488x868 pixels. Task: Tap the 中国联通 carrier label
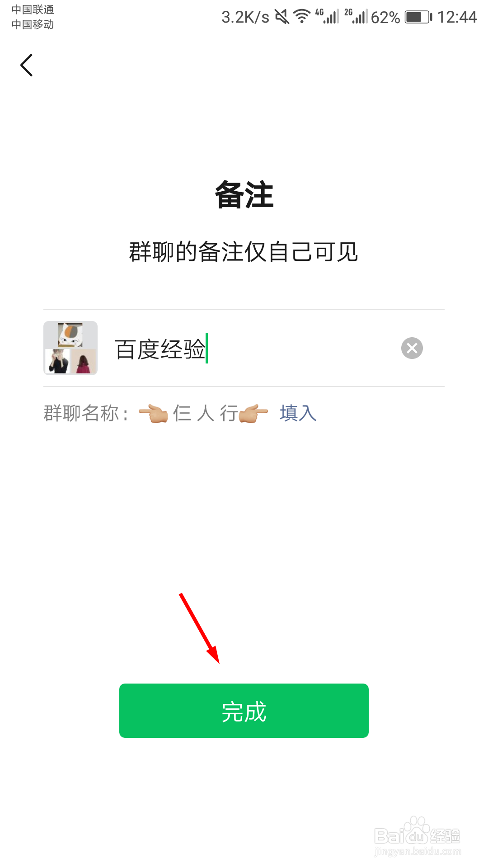click(x=33, y=9)
